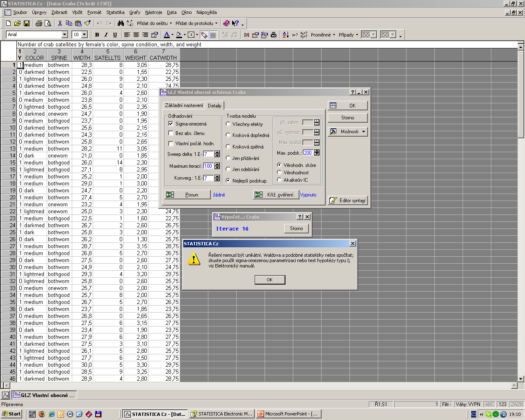Click the Posun button

pos(187,195)
